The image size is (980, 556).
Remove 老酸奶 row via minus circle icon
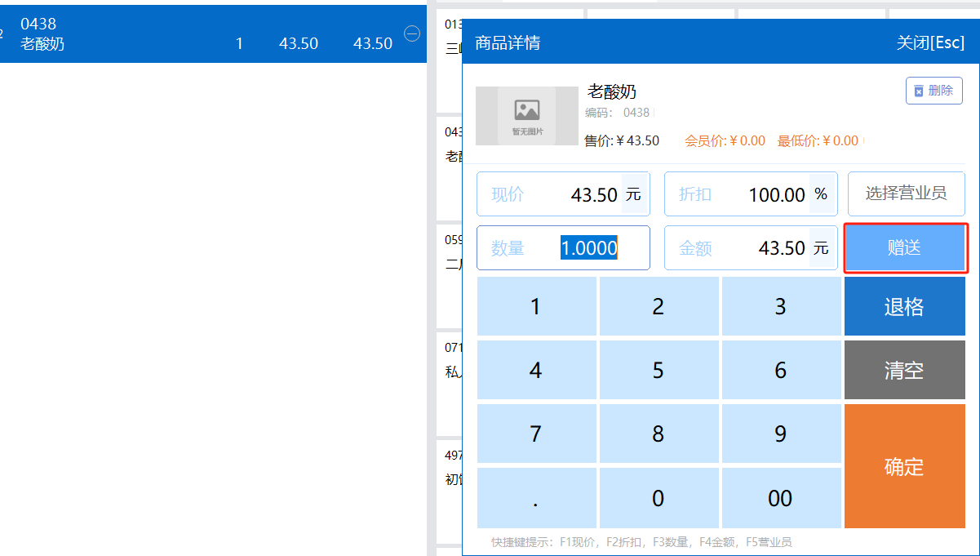(x=412, y=33)
